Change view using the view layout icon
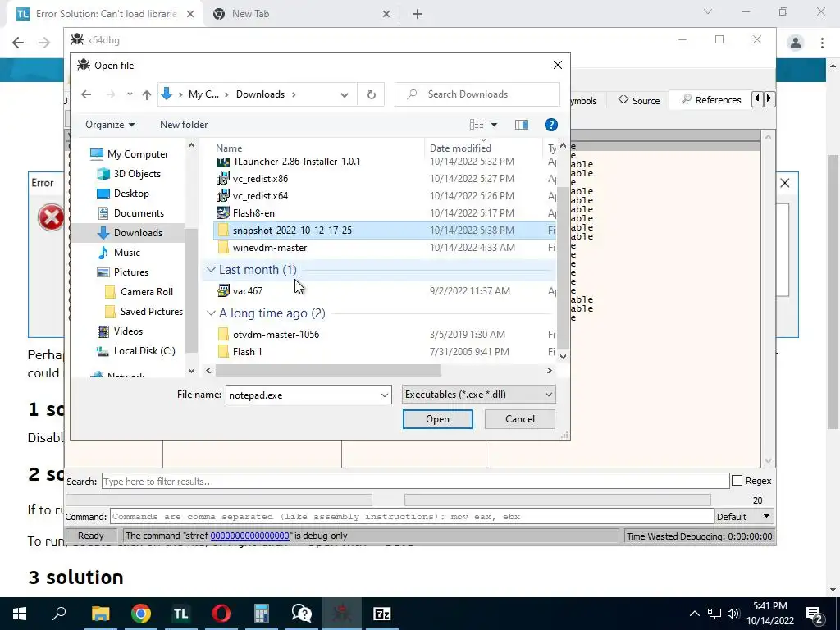The width and height of the screenshot is (840, 630). [477, 125]
